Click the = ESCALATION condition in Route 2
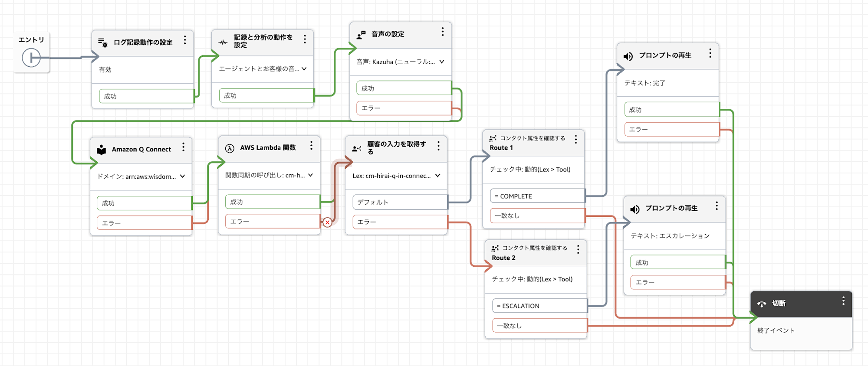This screenshot has height=366, width=868. [540, 306]
